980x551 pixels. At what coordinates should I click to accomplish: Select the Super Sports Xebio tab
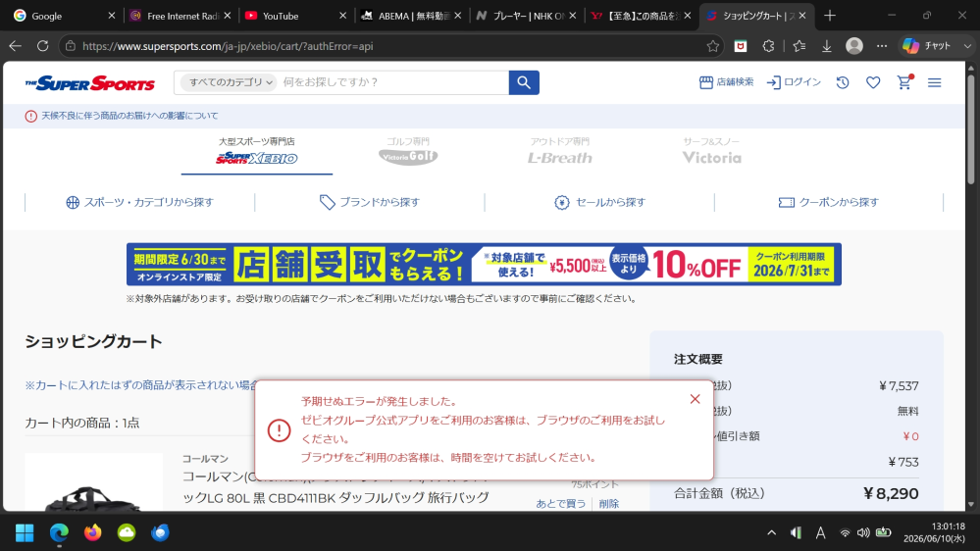[x=257, y=152]
